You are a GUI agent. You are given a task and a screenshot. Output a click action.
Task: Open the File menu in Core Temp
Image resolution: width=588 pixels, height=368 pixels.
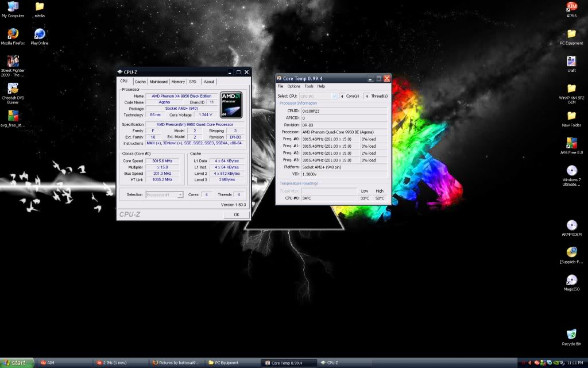pyautogui.click(x=280, y=86)
